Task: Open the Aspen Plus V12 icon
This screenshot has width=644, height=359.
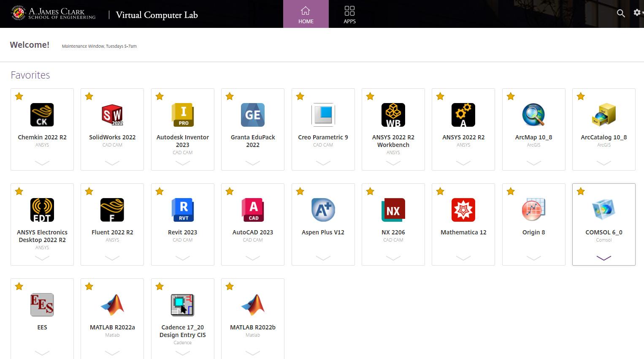Action: coord(323,210)
